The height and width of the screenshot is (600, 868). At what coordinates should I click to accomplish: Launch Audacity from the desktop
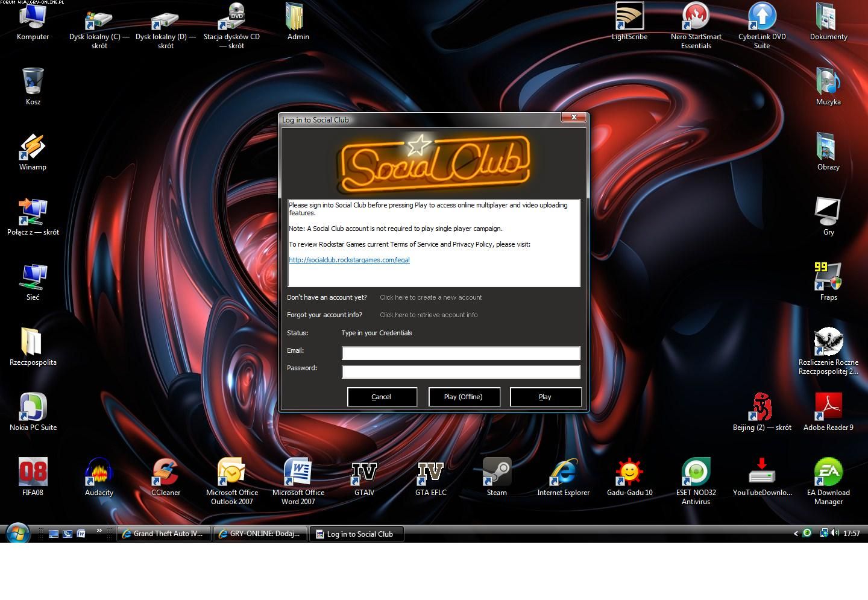click(x=99, y=477)
